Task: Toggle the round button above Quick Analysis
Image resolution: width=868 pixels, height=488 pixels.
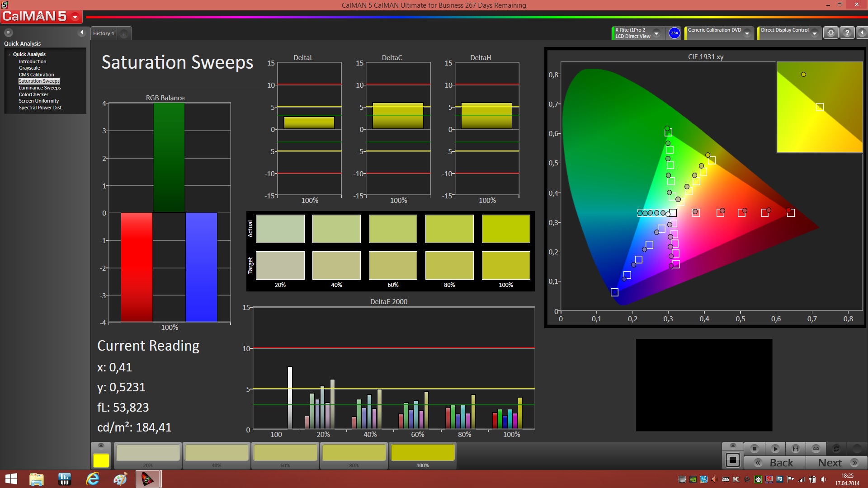Action: coord(8,33)
